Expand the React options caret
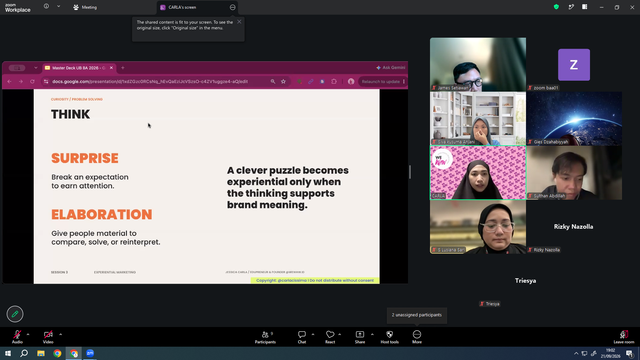This screenshot has width=640, height=360. coord(340,334)
